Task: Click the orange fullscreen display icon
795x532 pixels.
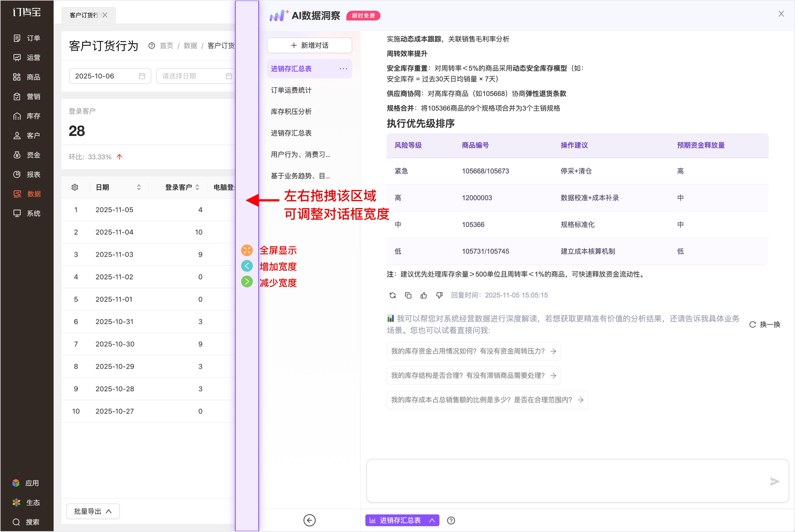Action: (x=247, y=250)
